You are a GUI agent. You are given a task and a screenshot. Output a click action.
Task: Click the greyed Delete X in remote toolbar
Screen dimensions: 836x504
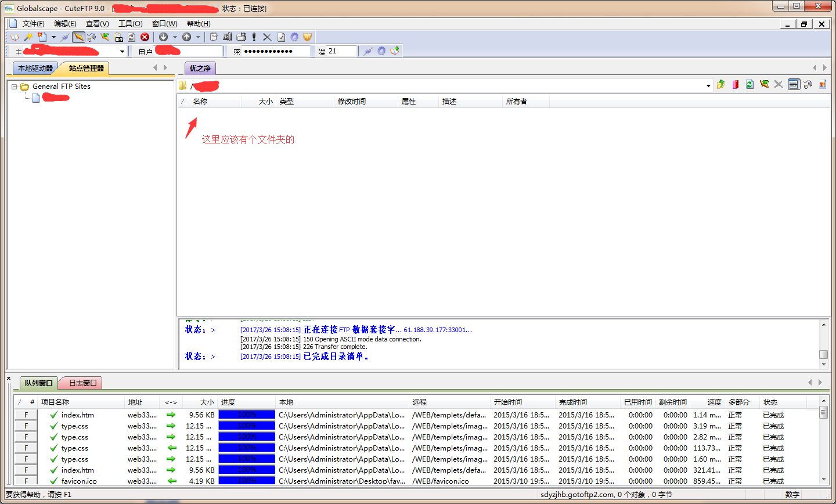pos(779,85)
